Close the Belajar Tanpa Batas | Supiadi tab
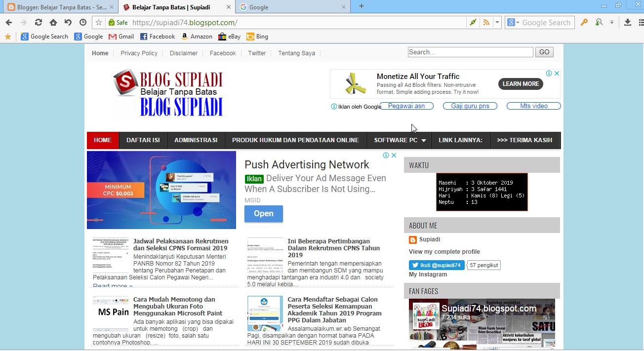The image size is (644, 351). 228,7
